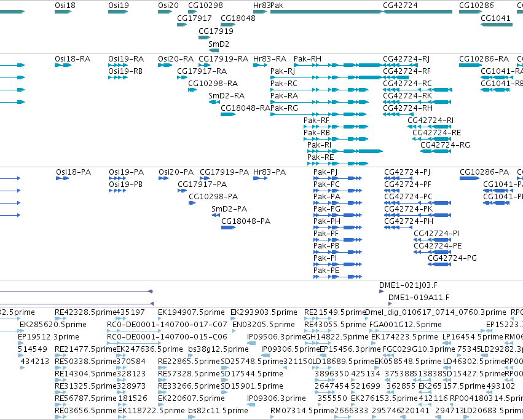Screen dimensions: 523x420
Task: Click transcript CG42724-RG
Action: point(446,145)
